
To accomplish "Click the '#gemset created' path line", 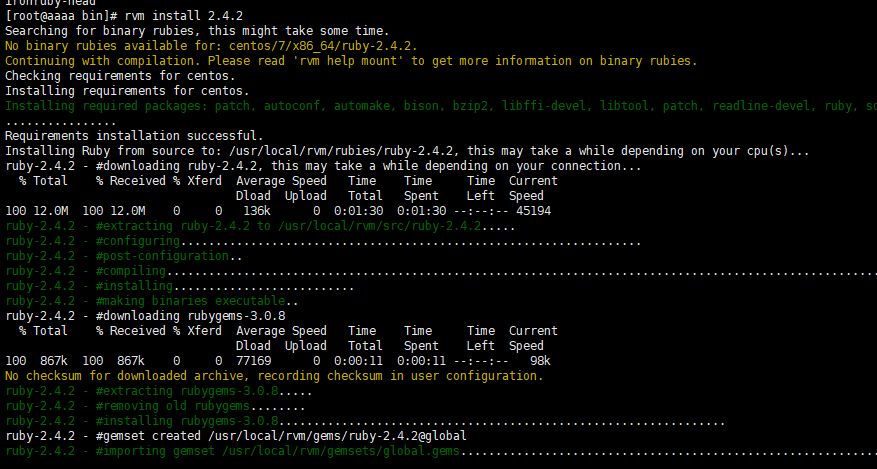I will (x=236, y=435).
